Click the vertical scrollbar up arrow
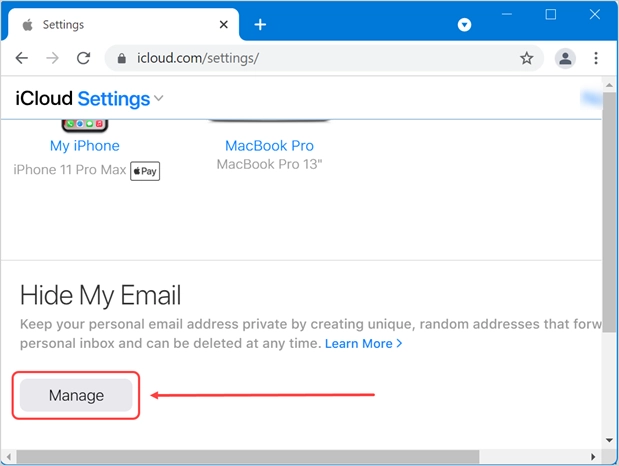 click(609, 85)
